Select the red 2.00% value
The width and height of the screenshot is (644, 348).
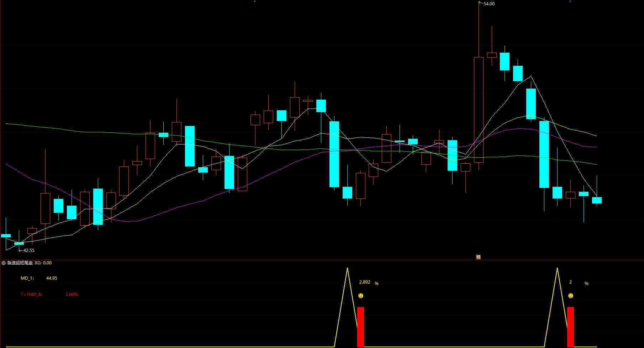[x=72, y=295]
